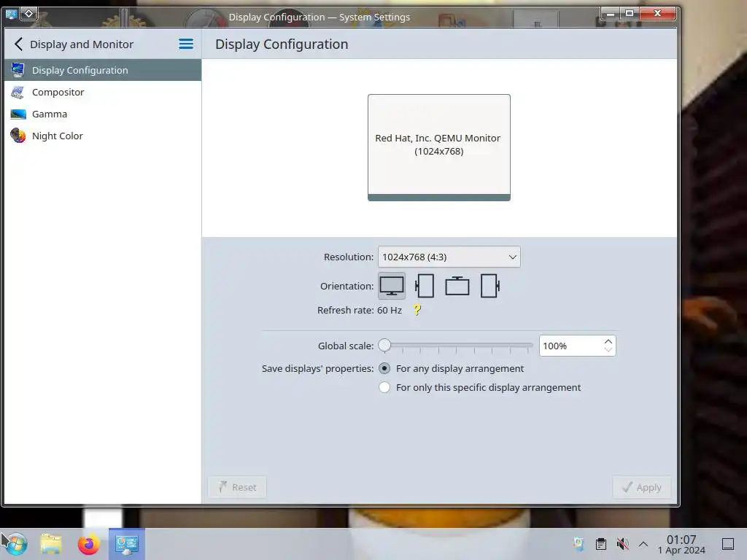Click the refresh rate help question mark
The image size is (747, 560).
(417, 310)
